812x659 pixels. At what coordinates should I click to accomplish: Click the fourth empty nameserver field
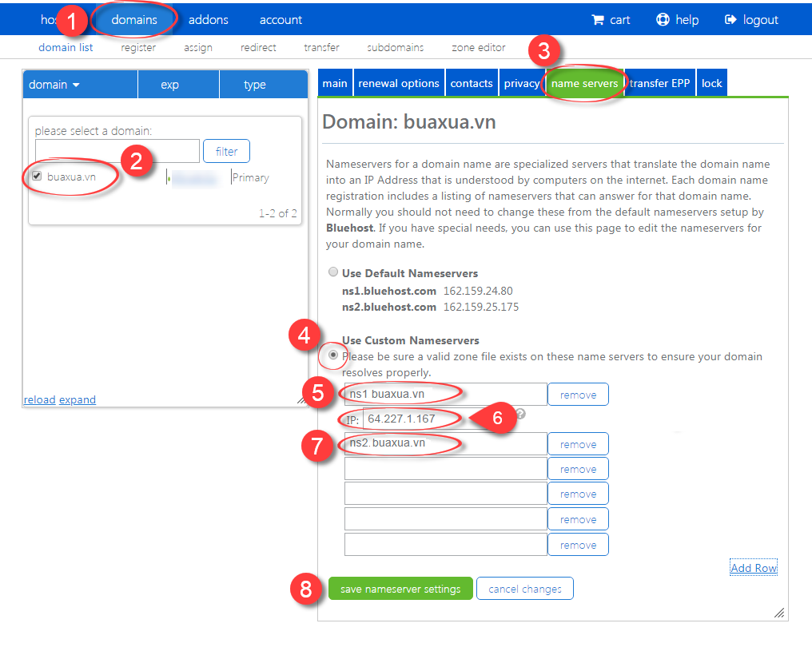click(445, 494)
